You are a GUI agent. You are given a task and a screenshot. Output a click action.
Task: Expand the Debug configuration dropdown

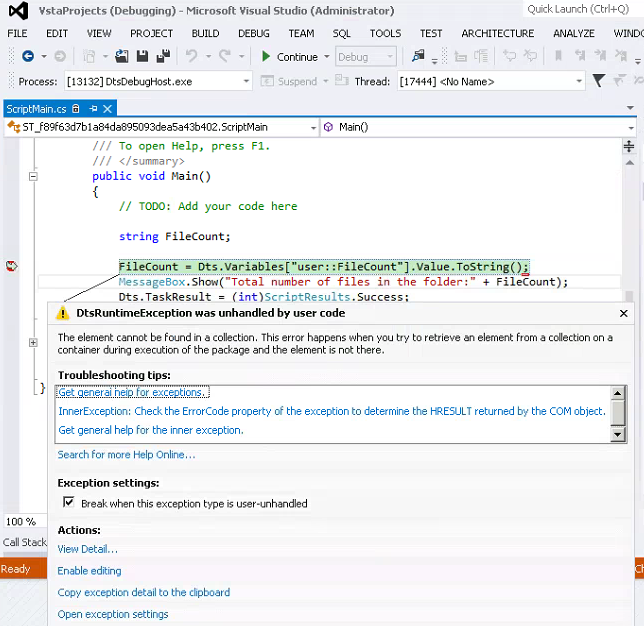pos(389,57)
